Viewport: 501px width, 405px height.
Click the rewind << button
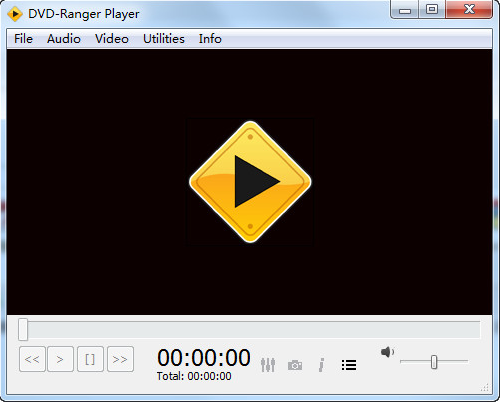coord(32,359)
